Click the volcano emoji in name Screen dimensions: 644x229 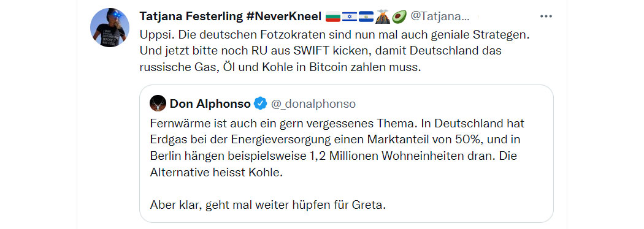(382, 17)
